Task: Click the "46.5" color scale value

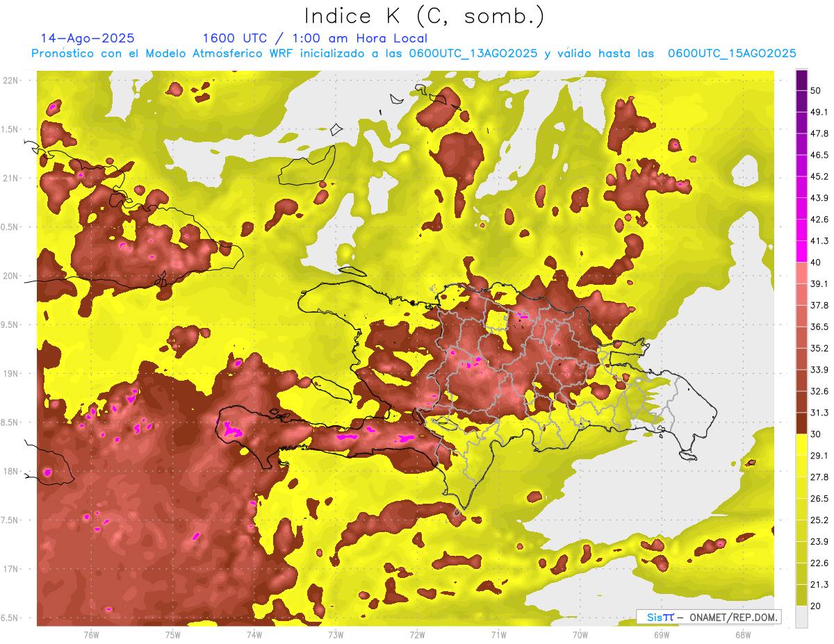Action: point(819,155)
